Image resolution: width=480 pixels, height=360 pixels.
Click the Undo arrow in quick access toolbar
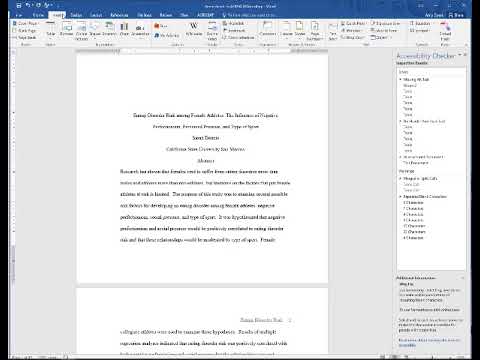tap(28, 5)
